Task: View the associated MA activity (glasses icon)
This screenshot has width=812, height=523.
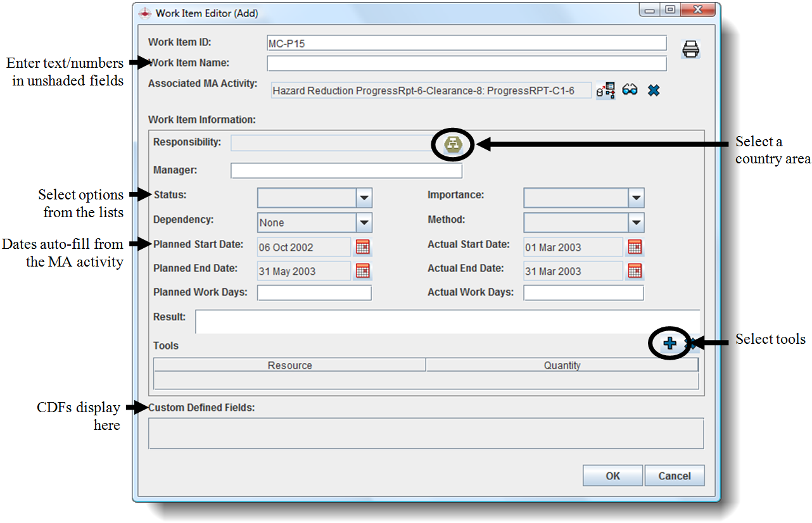Action: [630, 91]
